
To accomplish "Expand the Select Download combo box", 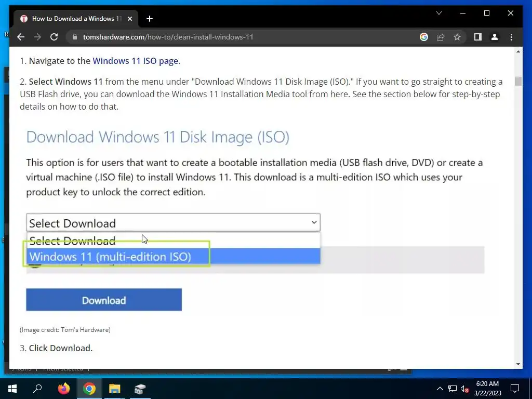I will point(173,222).
